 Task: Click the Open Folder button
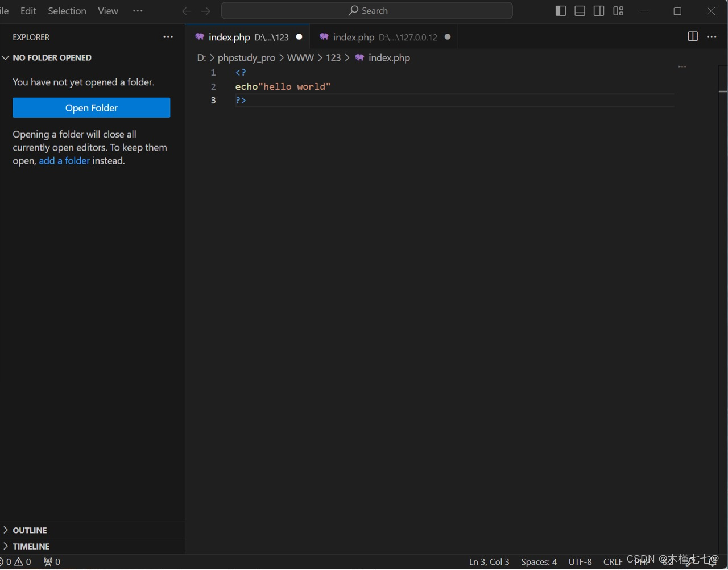tap(92, 108)
